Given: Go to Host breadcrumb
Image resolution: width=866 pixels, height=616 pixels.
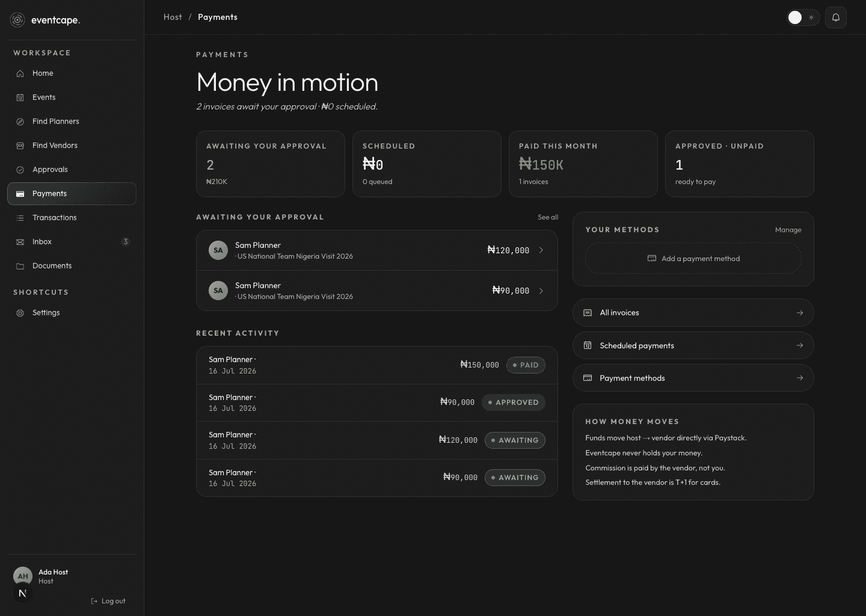Looking at the screenshot, I should point(173,17).
